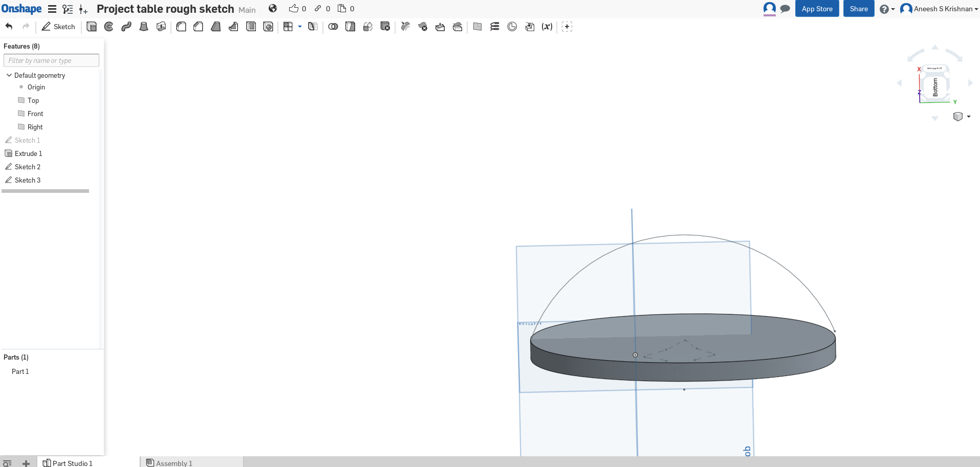Select the Revolve tool
Screen dimensions: 980x467
pos(108,27)
